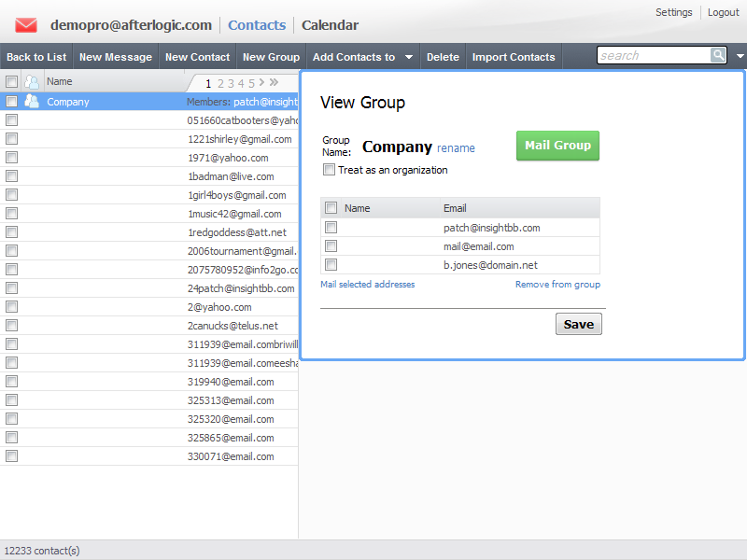Go to next page arrow in pager

click(262, 83)
